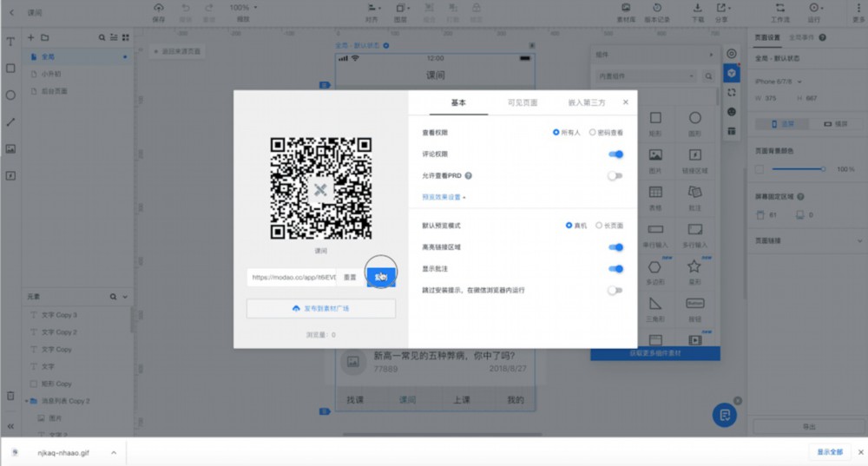
Task: Click the share URL input field
Action: click(293, 278)
